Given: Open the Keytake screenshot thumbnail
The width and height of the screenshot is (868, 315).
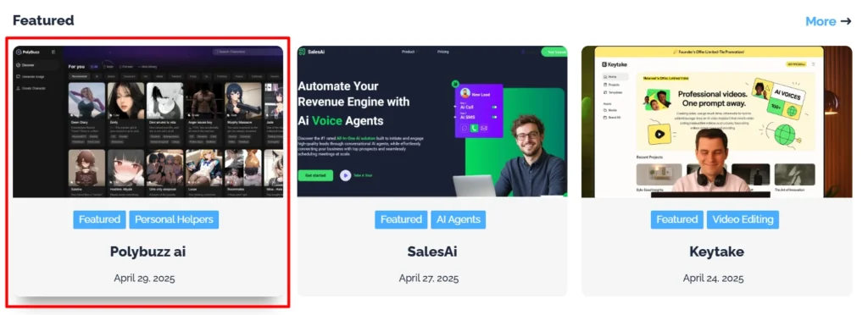Looking at the screenshot, I should [716, 121].
